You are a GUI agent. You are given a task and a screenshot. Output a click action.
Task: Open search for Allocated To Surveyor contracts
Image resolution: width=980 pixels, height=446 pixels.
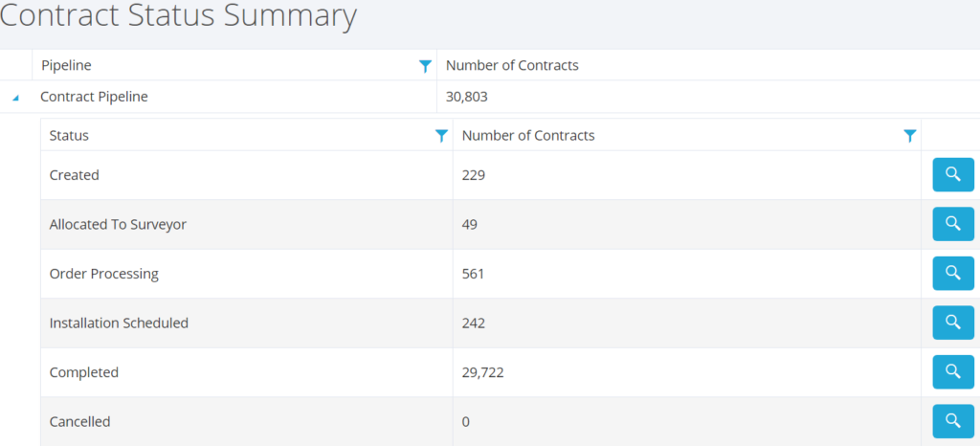pos(952,224)
